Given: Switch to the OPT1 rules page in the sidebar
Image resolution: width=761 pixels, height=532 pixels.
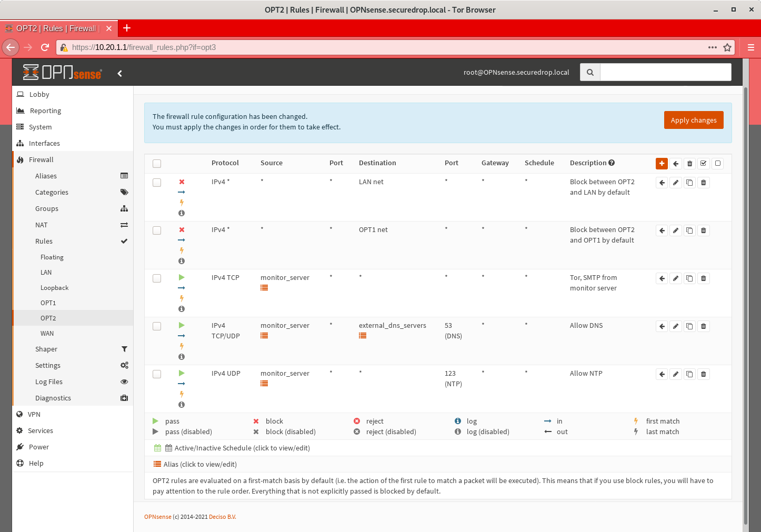Looking at the screenshot, I should click(x=48, y=303).
